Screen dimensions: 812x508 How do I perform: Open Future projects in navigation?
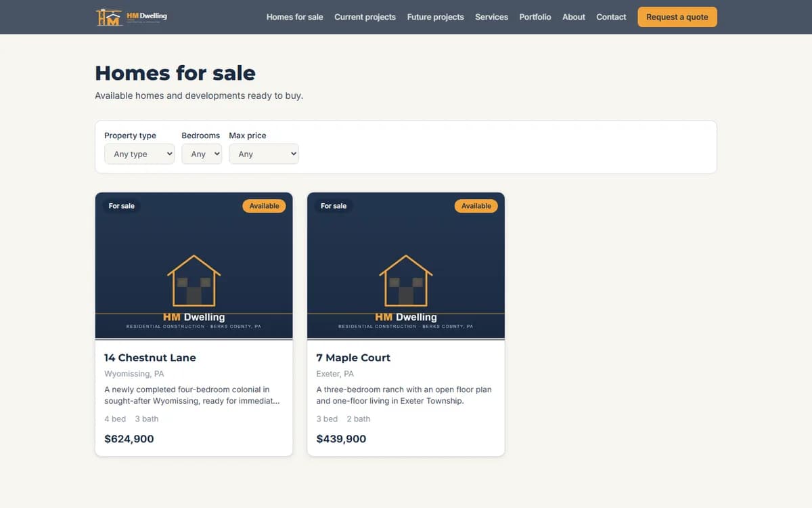click(435, 17)
